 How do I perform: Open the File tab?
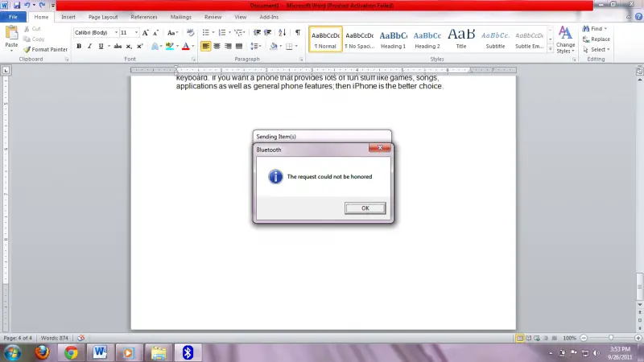[x=13, y=17]
